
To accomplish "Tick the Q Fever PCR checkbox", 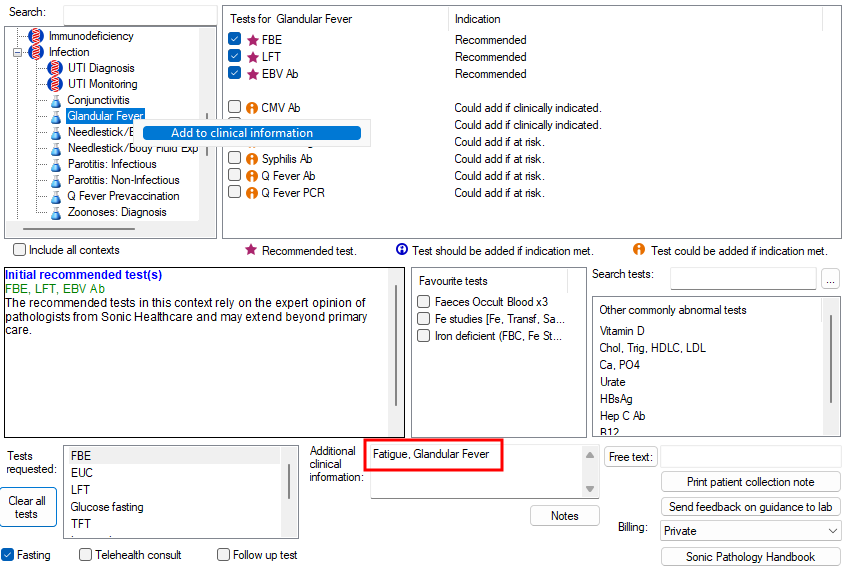I will point(235,192).
